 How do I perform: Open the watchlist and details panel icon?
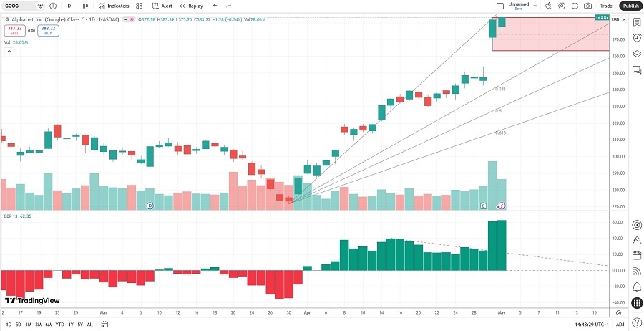click(637, 22)
